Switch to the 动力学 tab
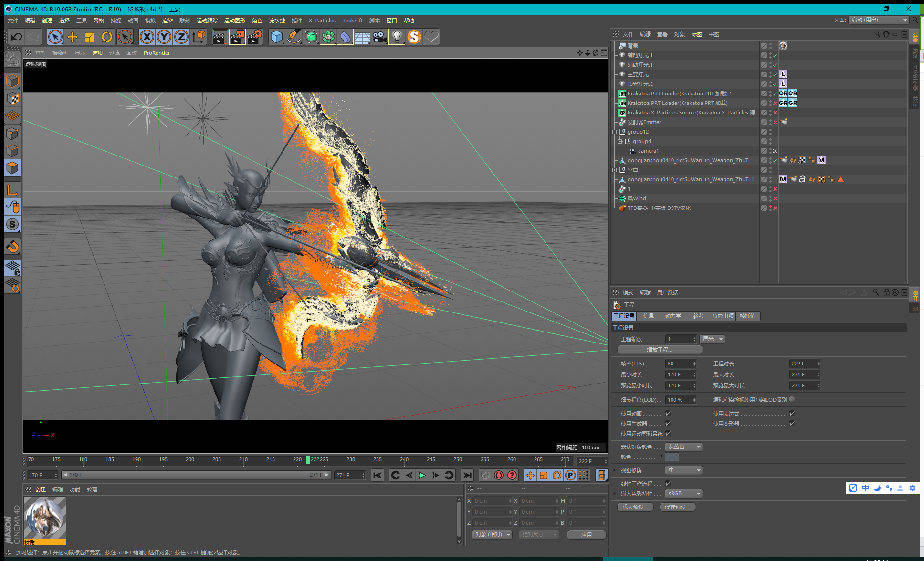The width and height of the screenshot is (924, 561). (673, 316)
